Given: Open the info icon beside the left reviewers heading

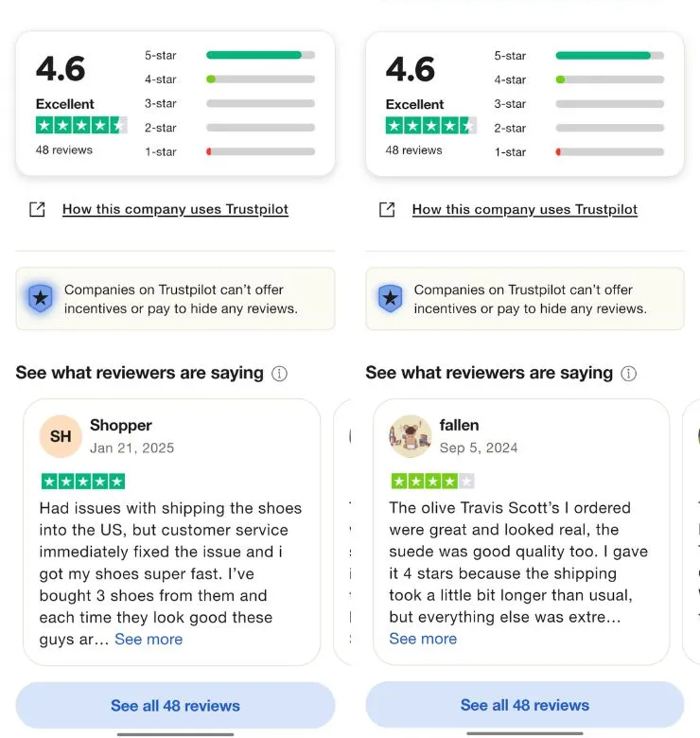Looking at the screenshot, I should 279,373.
